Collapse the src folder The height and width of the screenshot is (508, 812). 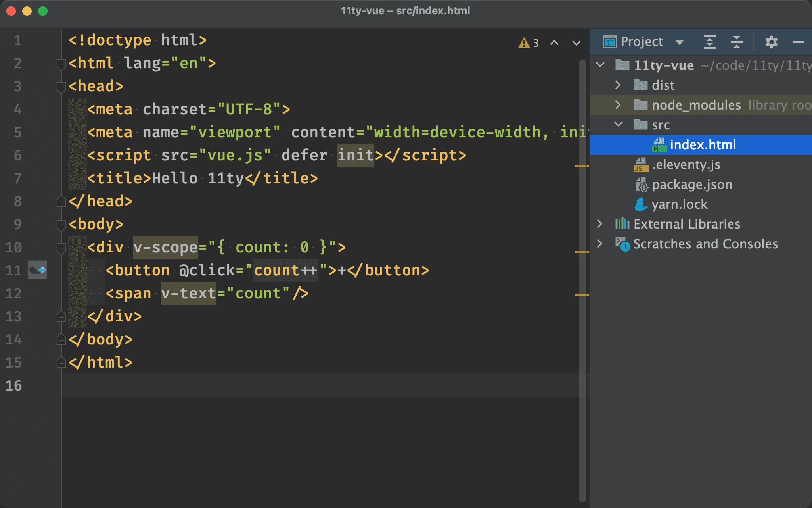click(x=618, y=124)
